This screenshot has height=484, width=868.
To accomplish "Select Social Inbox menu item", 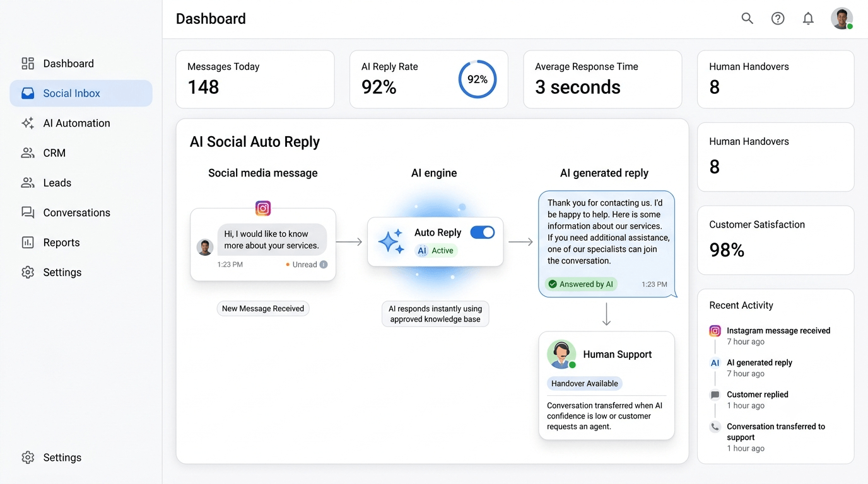I will tap(81, 93).
